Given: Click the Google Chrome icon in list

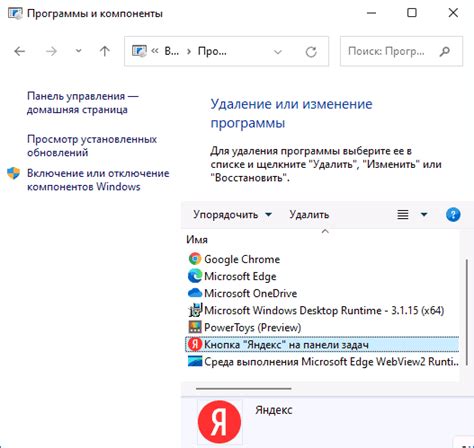Looking at the screenshot, I should click(195, 259).
